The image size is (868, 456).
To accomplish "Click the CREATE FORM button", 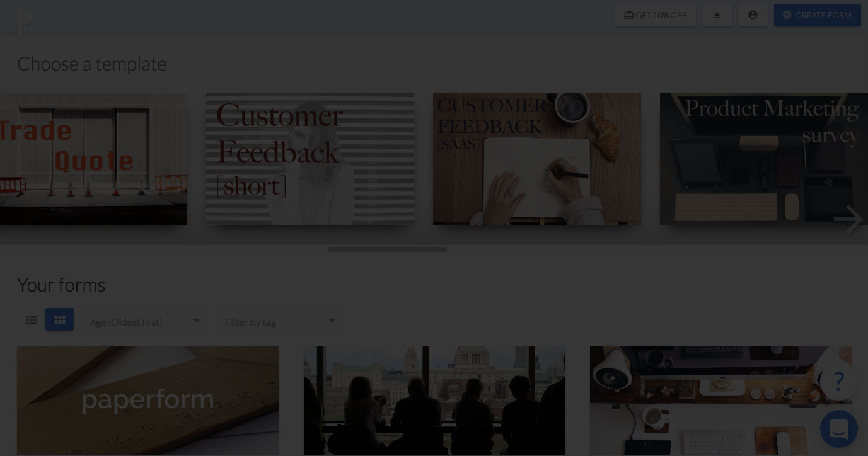I will coord(818,15).
